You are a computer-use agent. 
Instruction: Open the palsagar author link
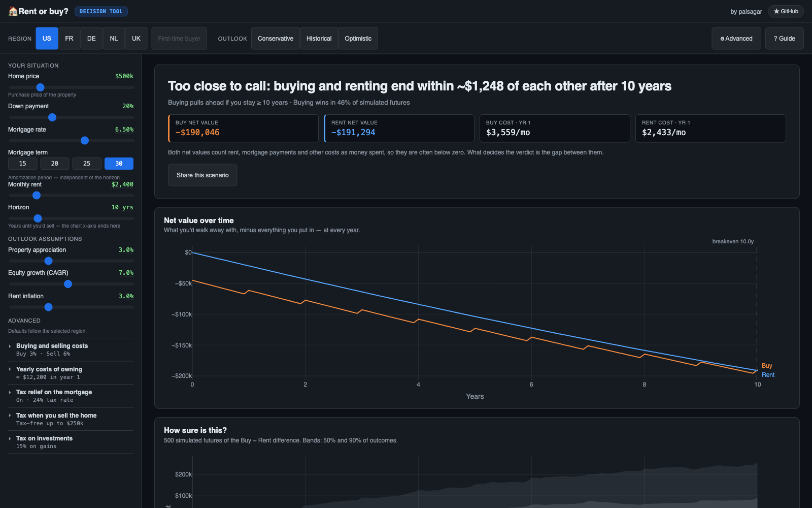(x=746, y=12)
